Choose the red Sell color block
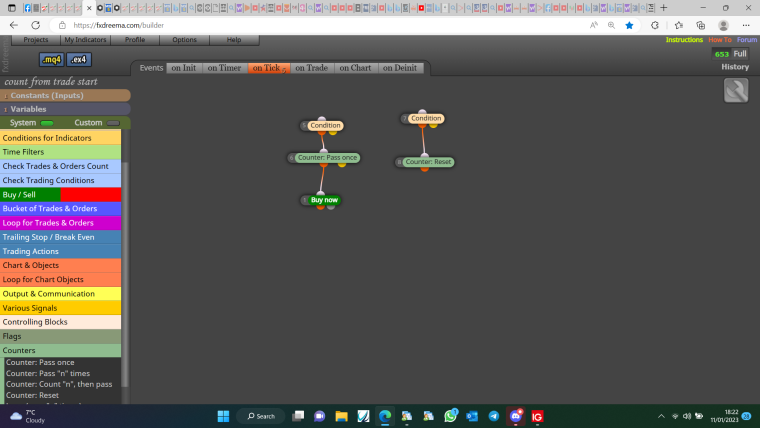760x428 pixels. (x=91, y=194)
